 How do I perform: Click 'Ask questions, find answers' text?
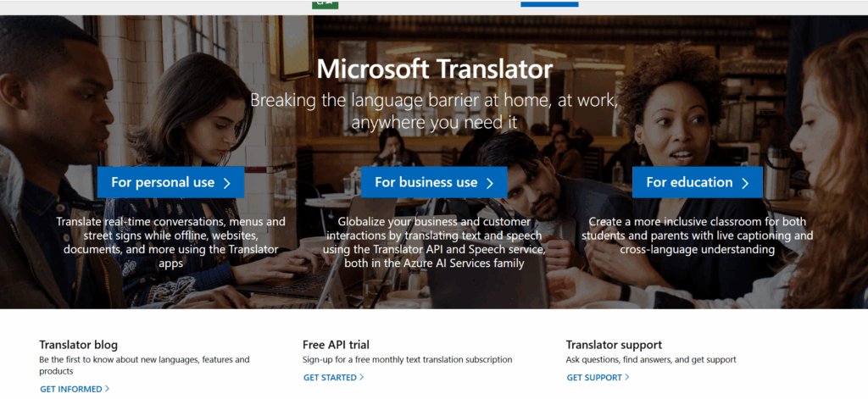(x=651, y=360)
